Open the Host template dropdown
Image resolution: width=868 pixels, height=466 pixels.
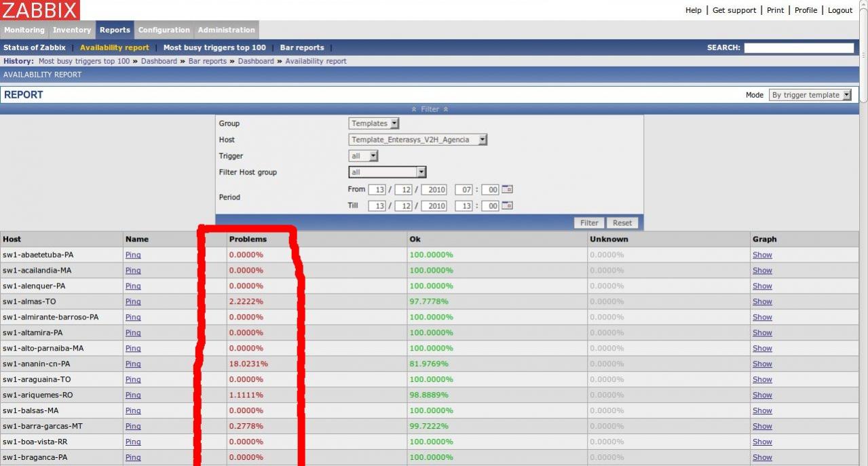(x=418, y=140)
